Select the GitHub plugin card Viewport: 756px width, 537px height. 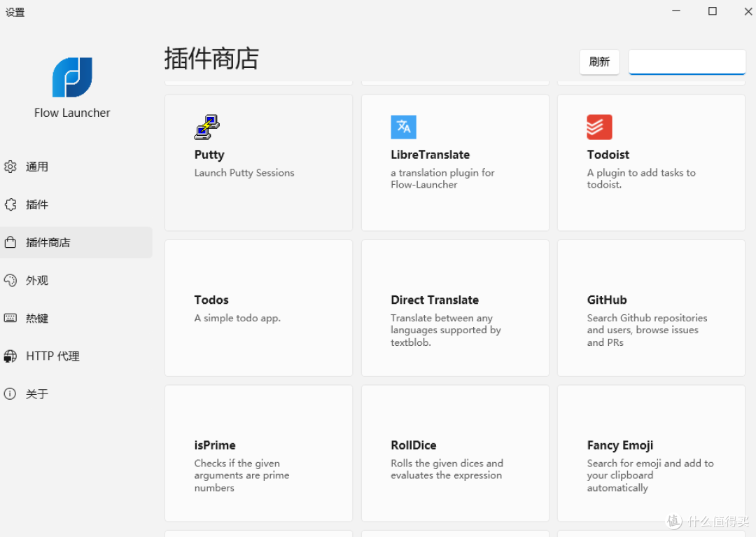click(650, 308)
